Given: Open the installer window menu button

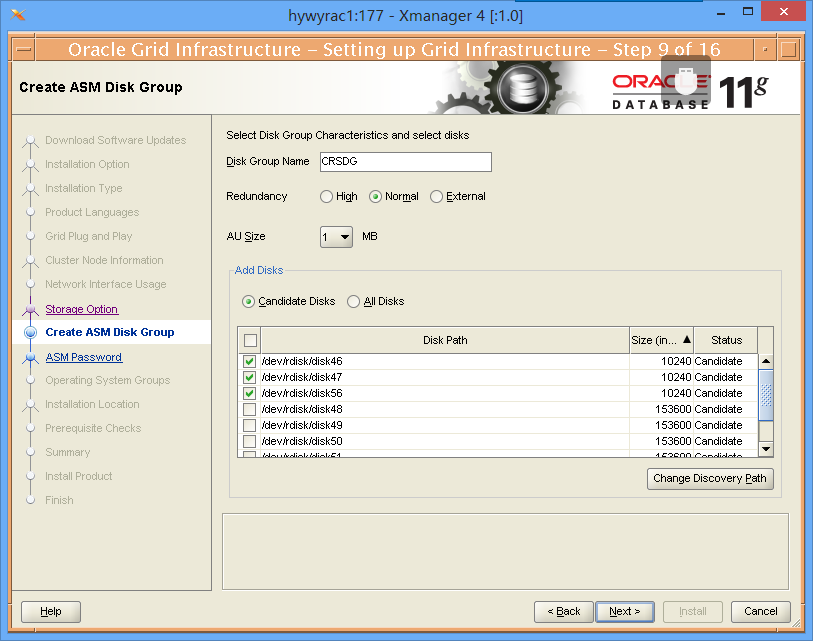Looking at the screenshot, I should [23, 50].
